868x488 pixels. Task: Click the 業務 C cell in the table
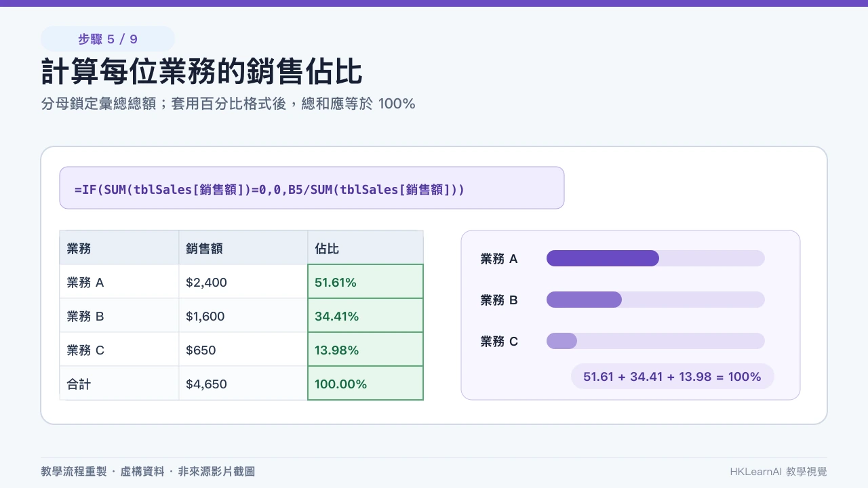pyautogui.click(x=119, y=349)
